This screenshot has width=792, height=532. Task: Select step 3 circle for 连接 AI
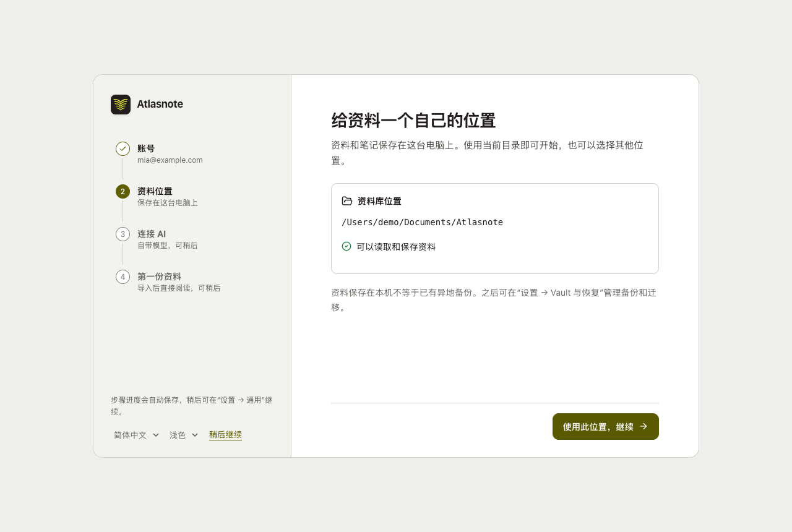coord(123,234)
